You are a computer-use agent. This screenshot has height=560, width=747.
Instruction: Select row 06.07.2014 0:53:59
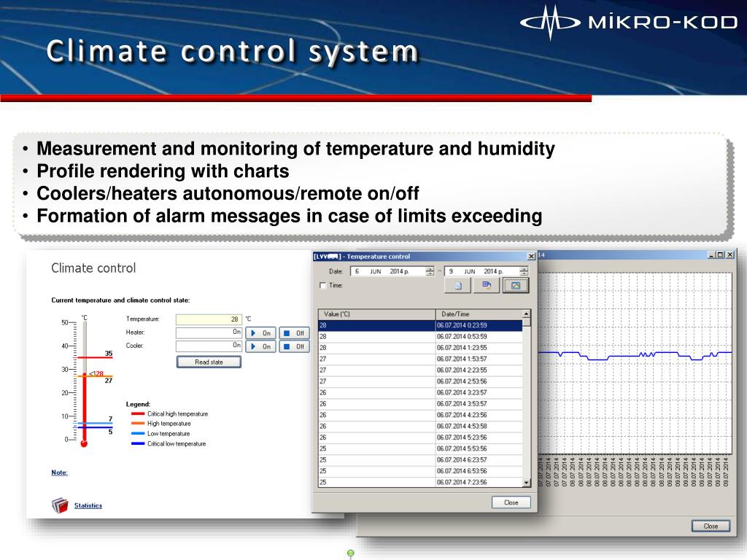pyautogui.click(x=420, y=337)
